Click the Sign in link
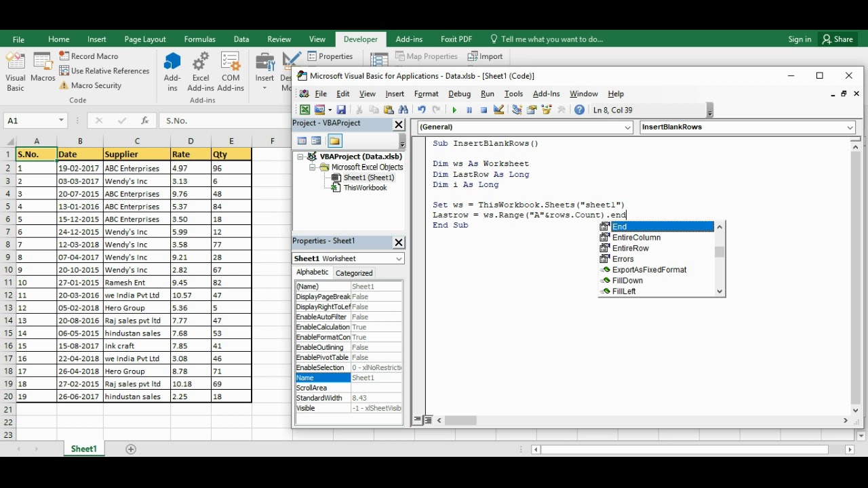The width and height of the screenshot is (868, 488). point(800,39)
